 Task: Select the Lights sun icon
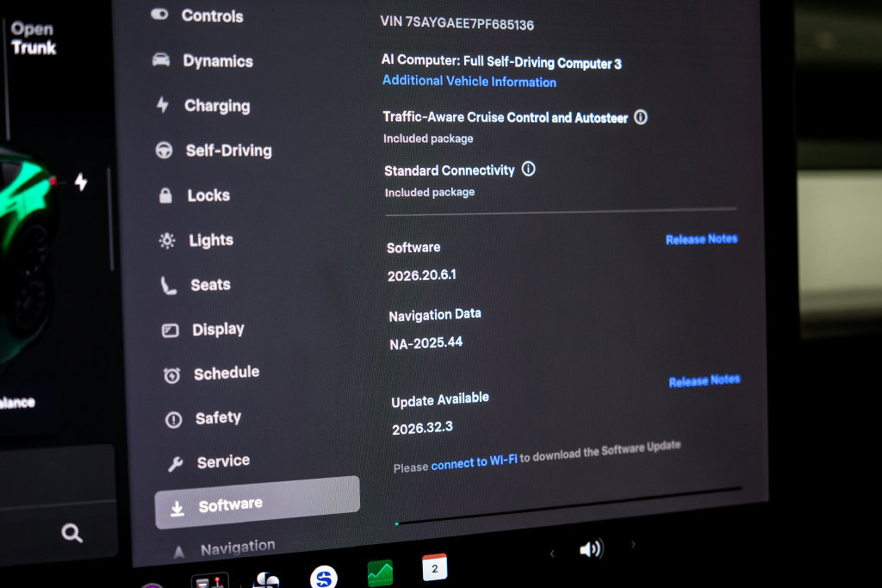click(167, 240)
